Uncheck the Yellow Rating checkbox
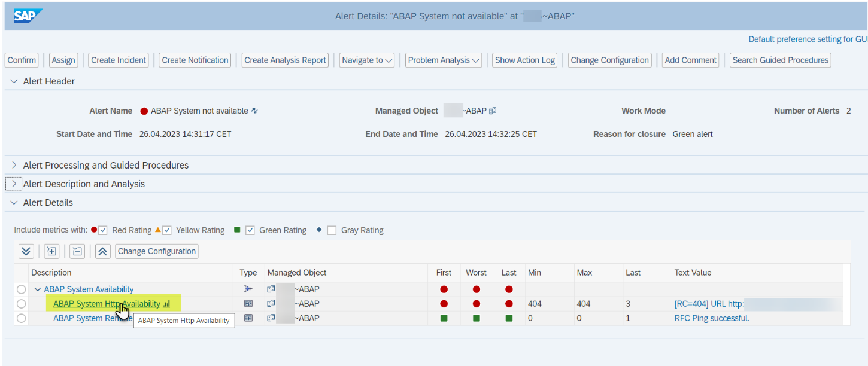 [x=167, y=230]
